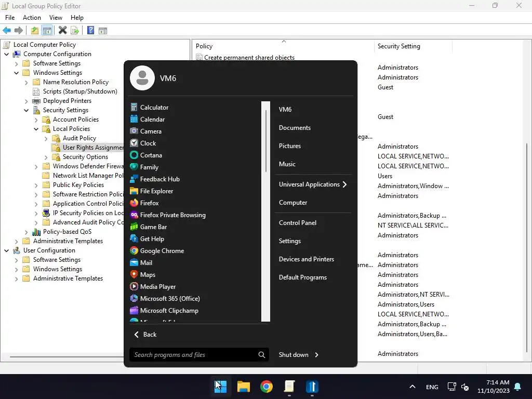Open the Action menu

(x=32, y=17)
